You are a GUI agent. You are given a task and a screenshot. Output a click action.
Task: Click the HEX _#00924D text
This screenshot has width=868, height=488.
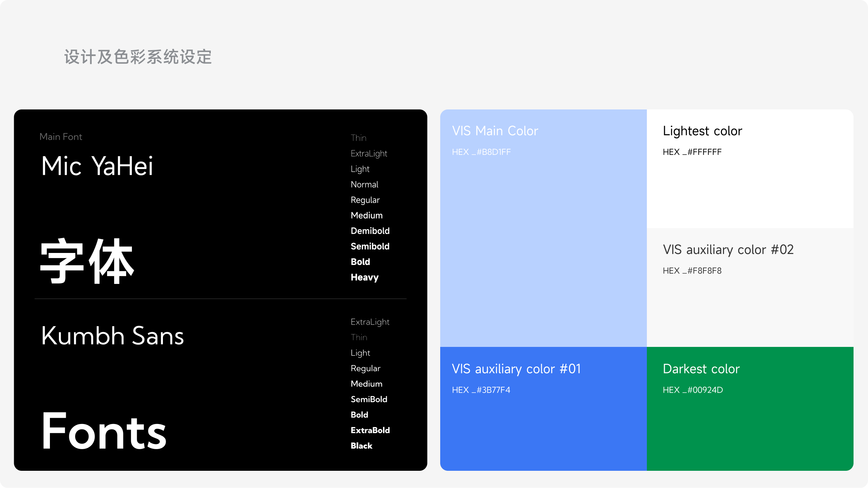(x=693, y=390)
